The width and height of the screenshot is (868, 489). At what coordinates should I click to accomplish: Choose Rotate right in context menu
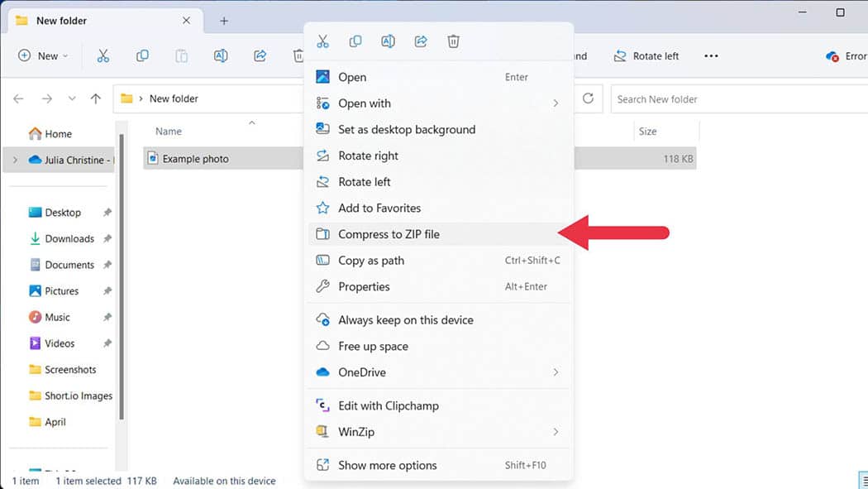(438, 156)
